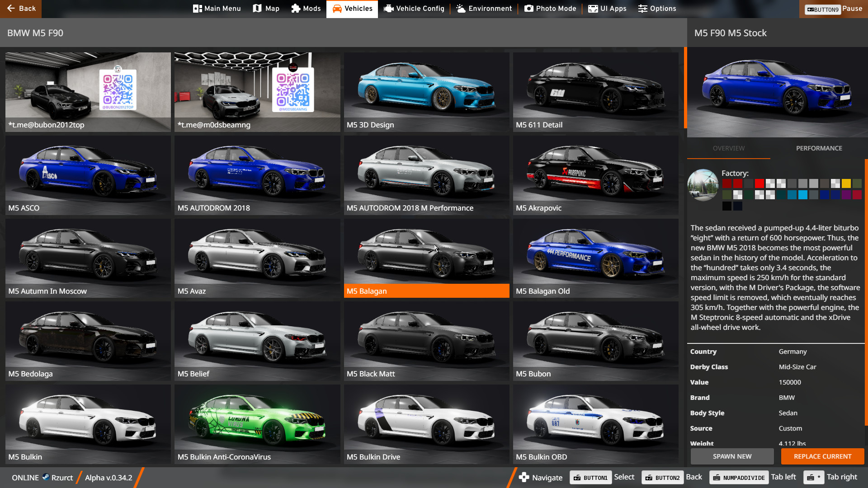This screenshot has width=868, height=488.
Task: Pick the yellow factory color swatch
Action: [846, 183]
